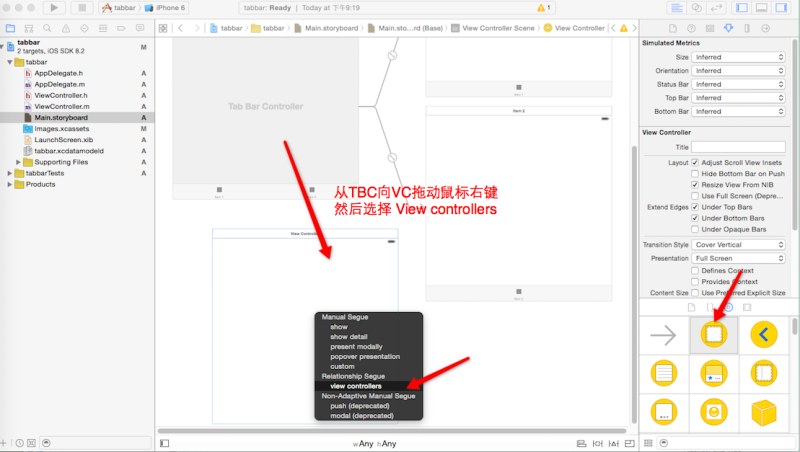Expand the Products group
The width and height of the screenshot is (800, 452).
coord(10,185)
